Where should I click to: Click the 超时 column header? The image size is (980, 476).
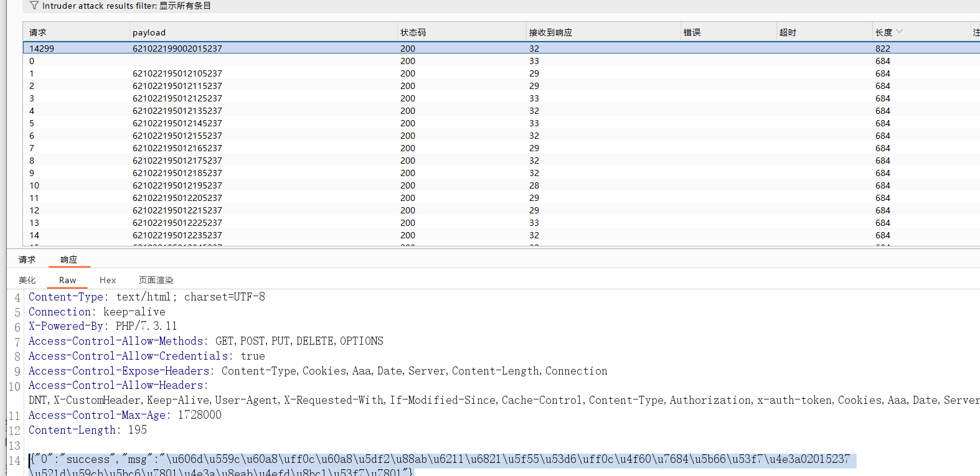coord(788,32)
